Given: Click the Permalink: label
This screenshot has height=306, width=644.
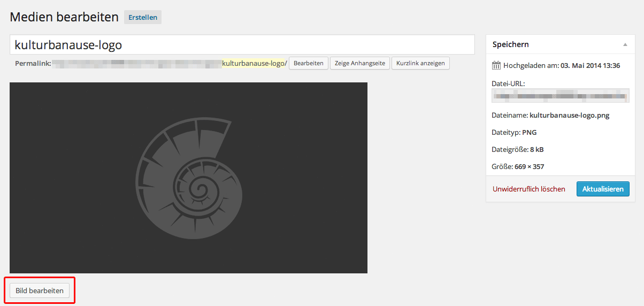Looking at the screenshot, I should 33,63.
